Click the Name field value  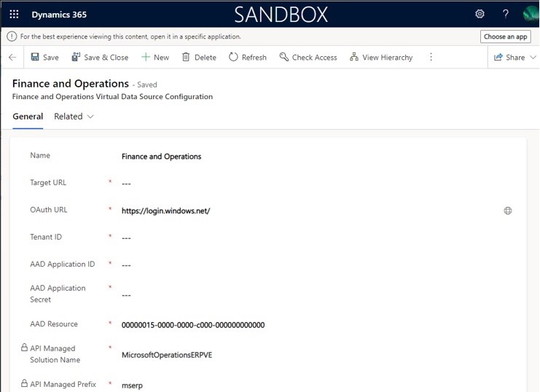pyautogui.click(x=162, y=157)
